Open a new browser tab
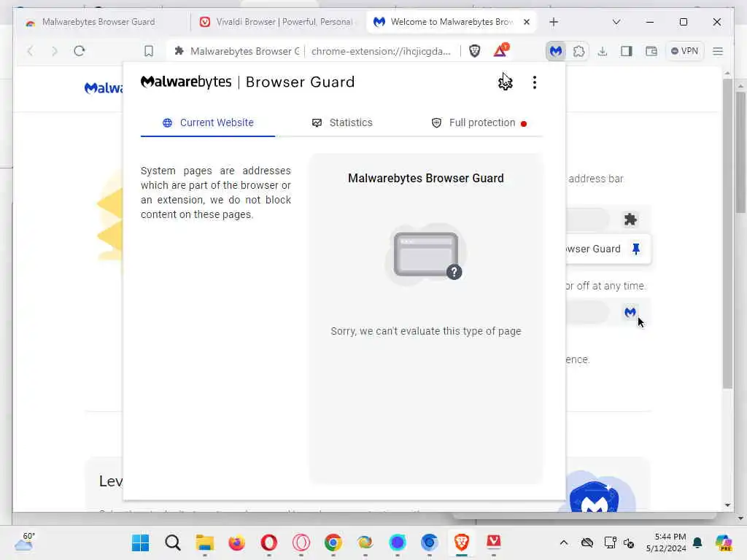Image resolution: width=747 pixels, height=560 pixels. coord(554,22)
